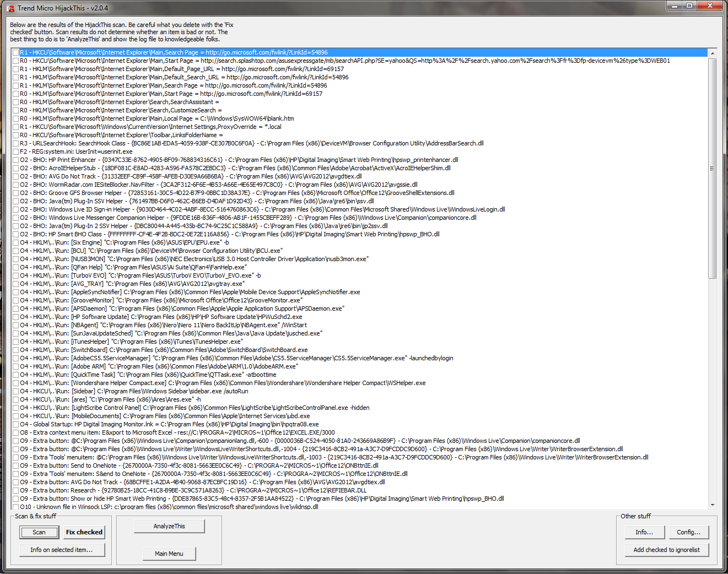
Task: Click Add checked to ignorelist
Action: 667,550
